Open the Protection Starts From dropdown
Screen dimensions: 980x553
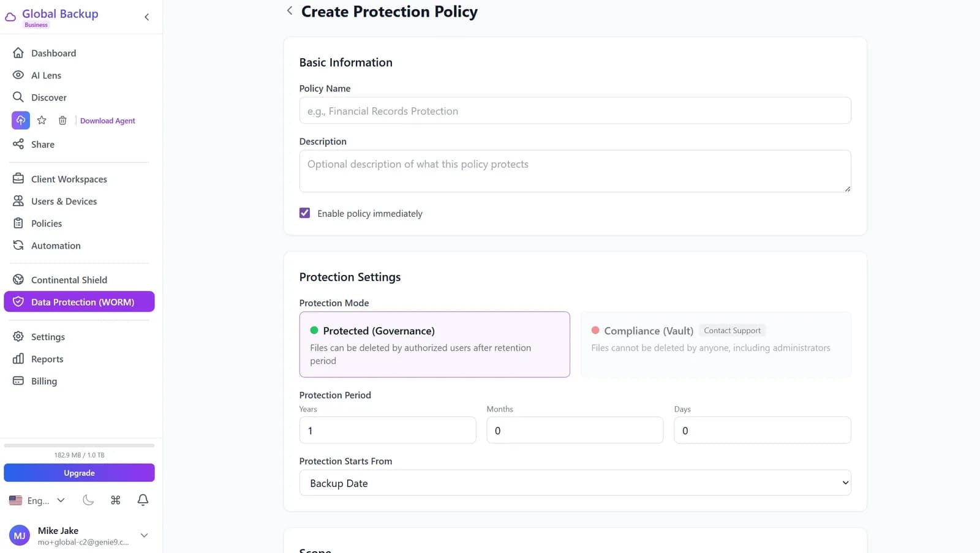[x=575, y=483]
